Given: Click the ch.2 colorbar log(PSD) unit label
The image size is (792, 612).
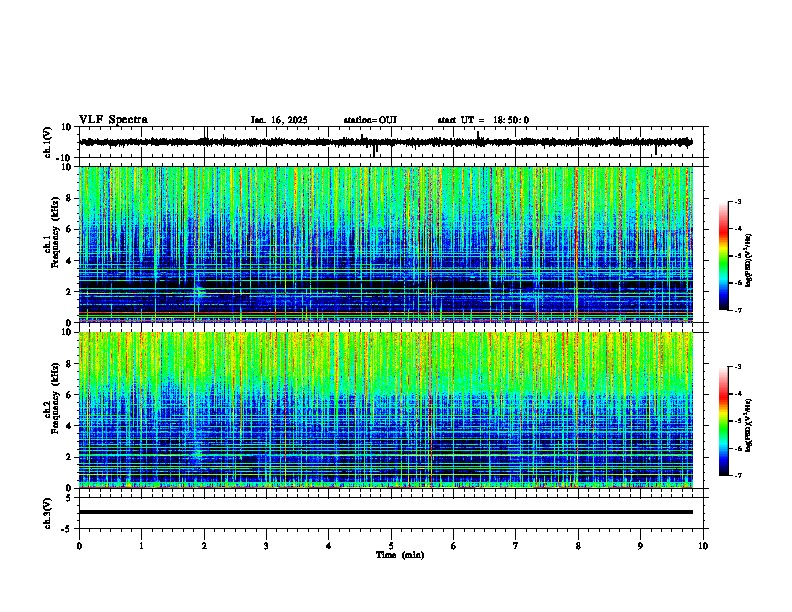Looking at the screenshot, I should pos(749,426).
